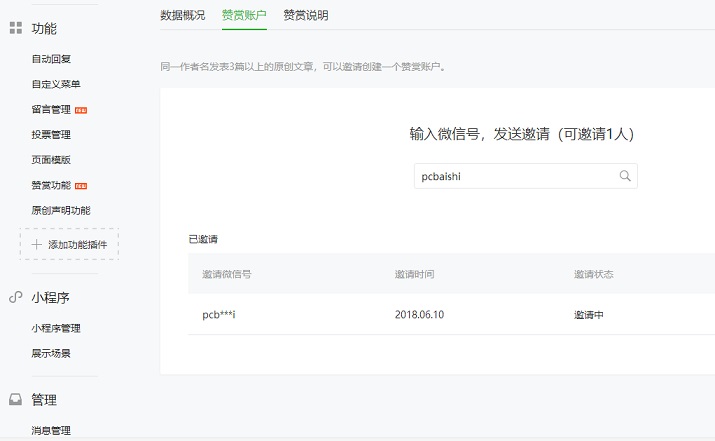The height and width of the screenshot is (441, 715).
Task: Open 消息管理 under 管理
Action: click(51, 430)
